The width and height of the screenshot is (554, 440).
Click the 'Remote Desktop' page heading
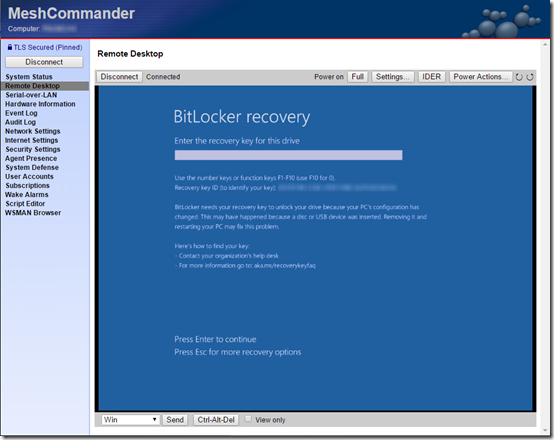(x=130, y=54)
